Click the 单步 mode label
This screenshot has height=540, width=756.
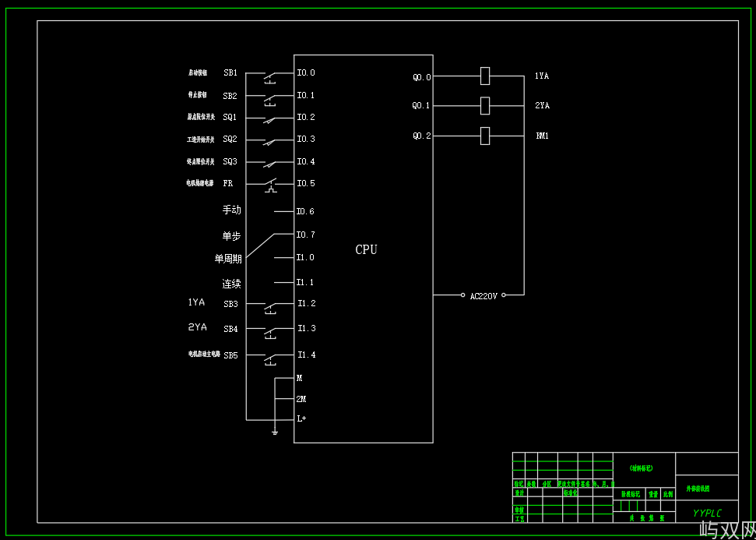(231, 236)
